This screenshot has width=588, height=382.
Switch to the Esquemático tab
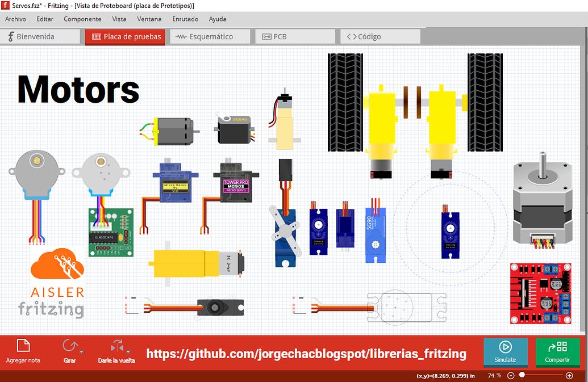210,36
